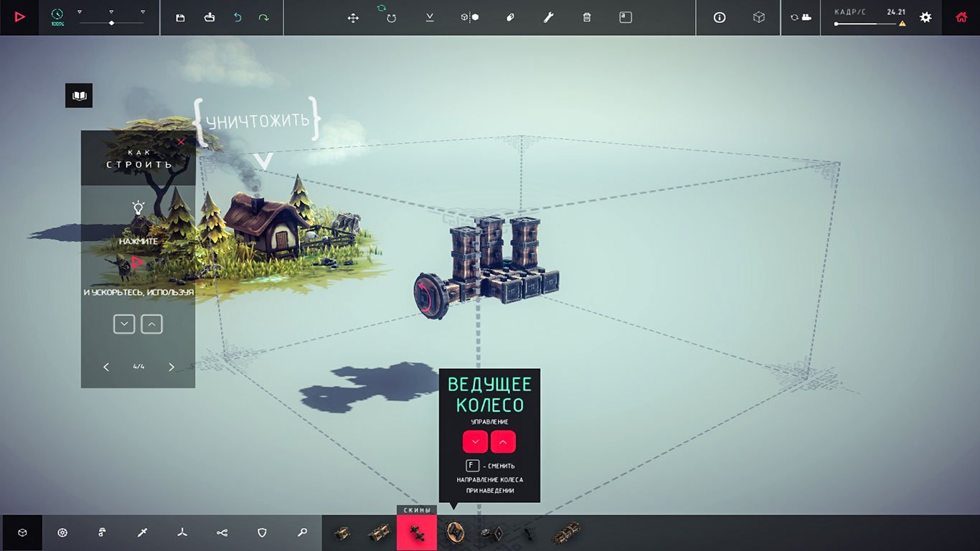Go back a tutorial page with left arrow
980x551 pixels.
[x=106, y=367]
